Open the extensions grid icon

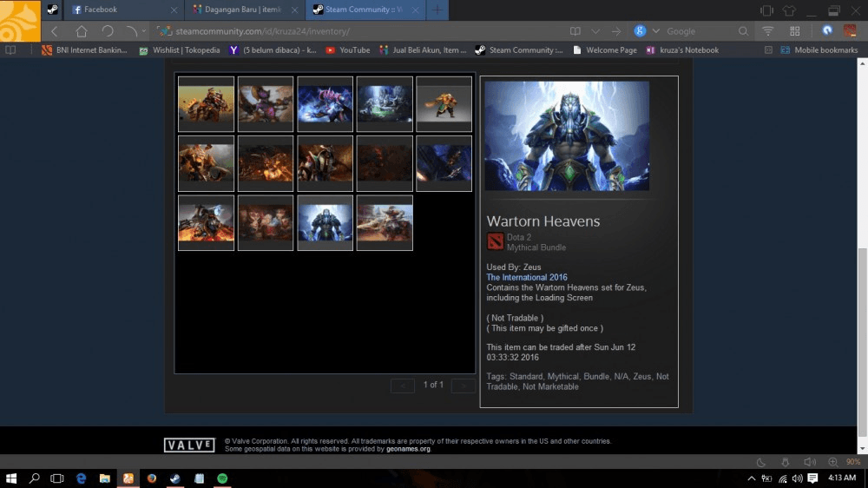(794, 31)
